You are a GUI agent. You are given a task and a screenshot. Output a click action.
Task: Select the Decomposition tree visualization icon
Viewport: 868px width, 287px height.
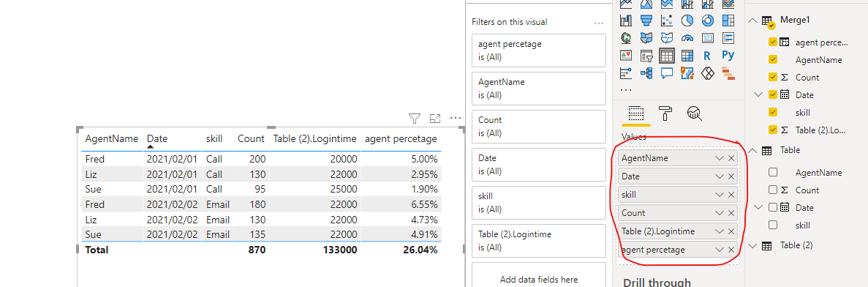tap(646, 72)
